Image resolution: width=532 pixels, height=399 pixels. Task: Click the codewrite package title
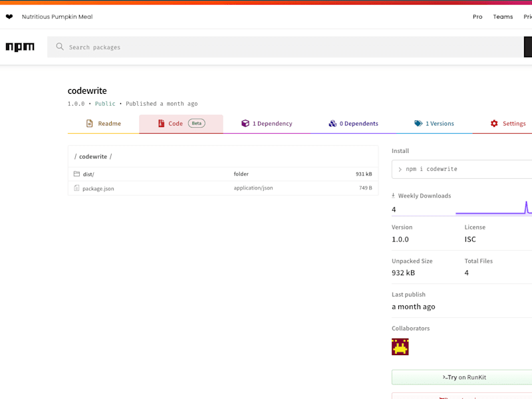pyautogui.click(x=87, y=90)
